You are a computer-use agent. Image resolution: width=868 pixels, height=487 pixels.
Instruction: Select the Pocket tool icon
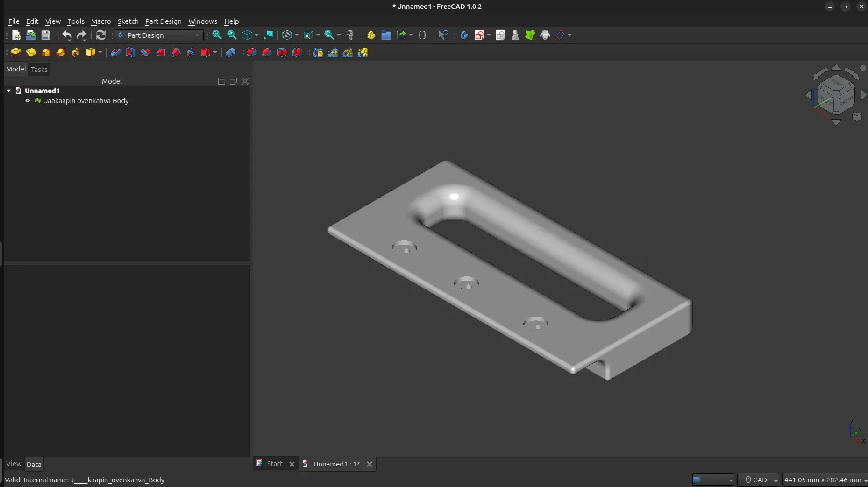click(115, 52)
